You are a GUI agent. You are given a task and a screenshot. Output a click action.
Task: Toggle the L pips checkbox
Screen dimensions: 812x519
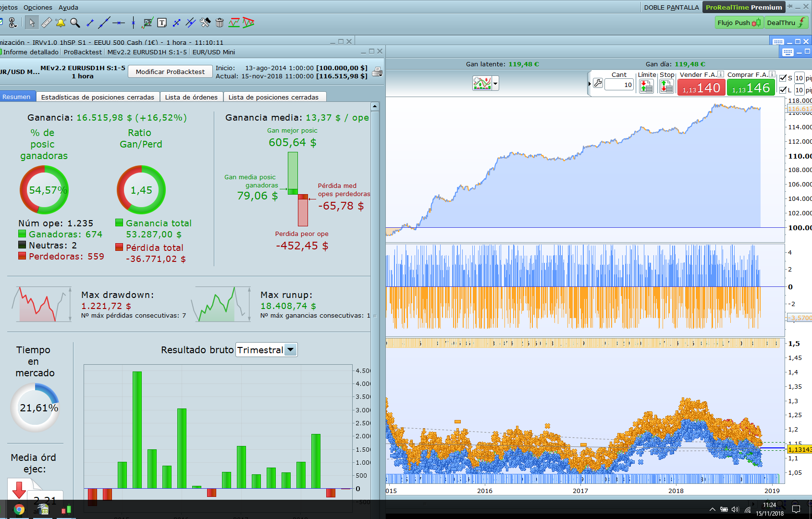pos(783,90)
